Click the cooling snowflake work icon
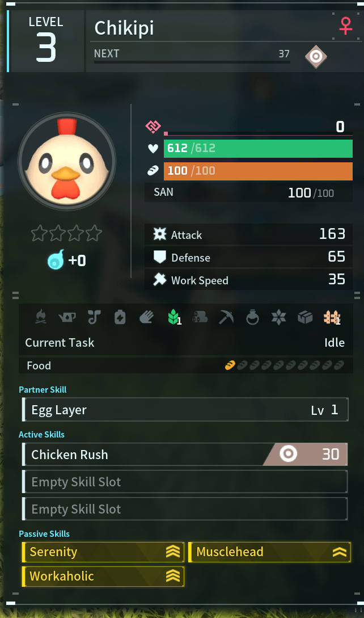 click(278, 317)
